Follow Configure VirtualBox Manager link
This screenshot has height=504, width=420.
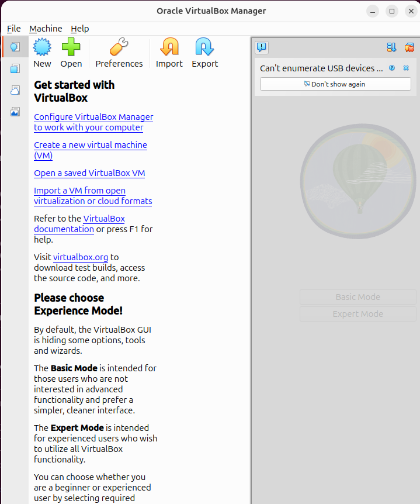[x=93, y=122]
